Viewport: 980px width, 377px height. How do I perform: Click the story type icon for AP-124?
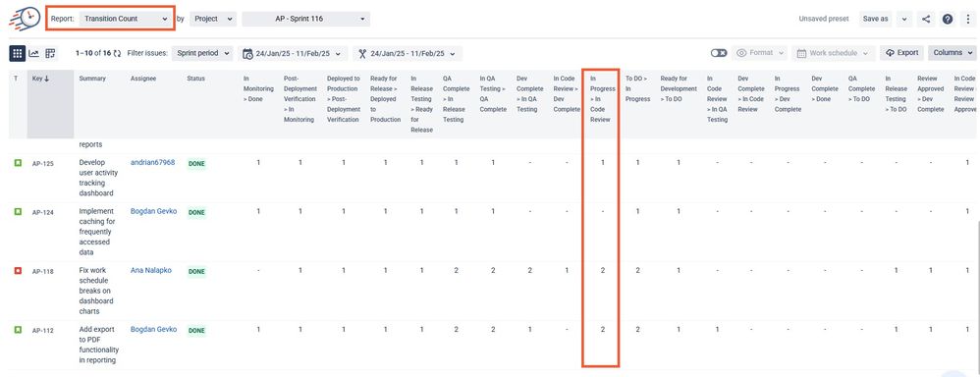pyautogui.click(x=18, y=212)
